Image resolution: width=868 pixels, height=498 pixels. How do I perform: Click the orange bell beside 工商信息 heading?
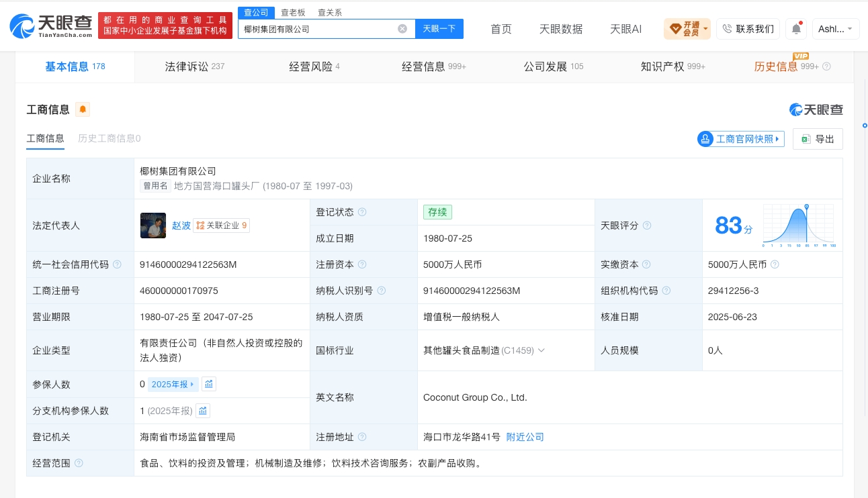point(83,109)
